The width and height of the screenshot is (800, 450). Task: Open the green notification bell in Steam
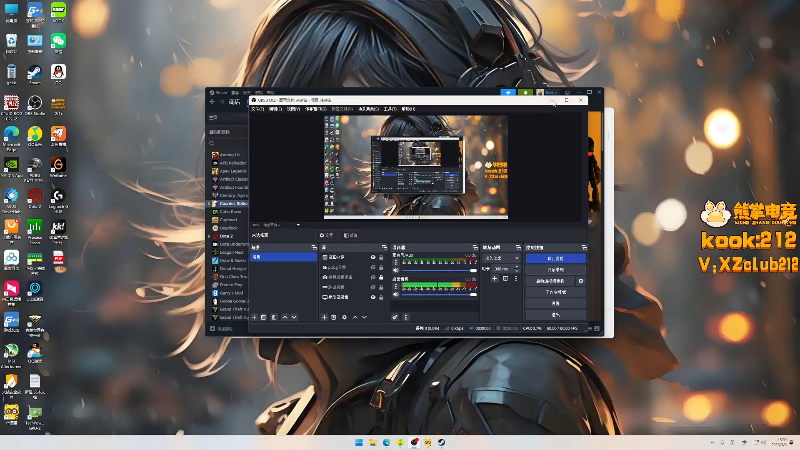(x=525, y=92)
